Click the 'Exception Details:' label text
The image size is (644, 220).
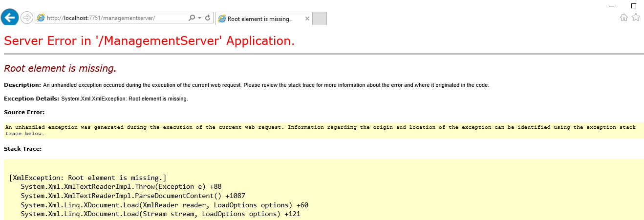pyautogui.click(x=32, y=99)
